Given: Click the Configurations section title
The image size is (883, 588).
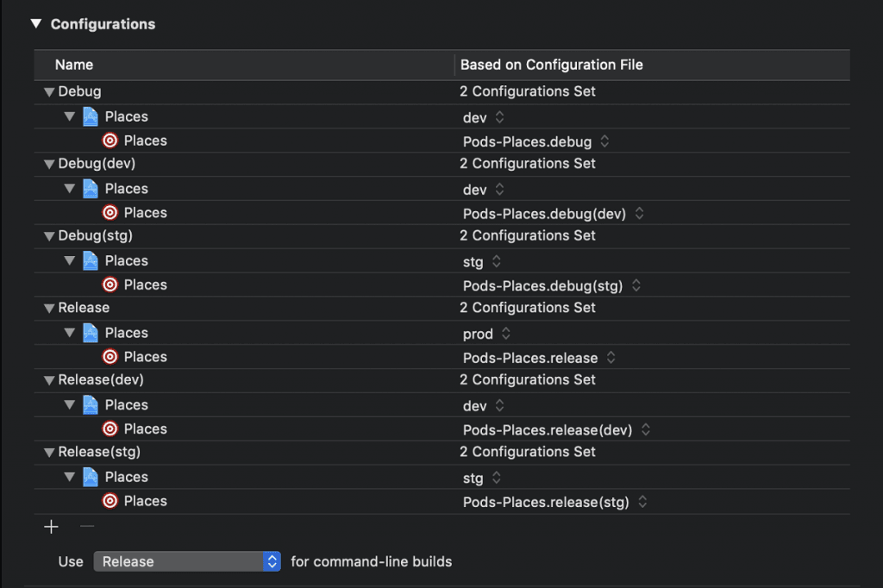Looking at the screenshot, I should point(103,24).
